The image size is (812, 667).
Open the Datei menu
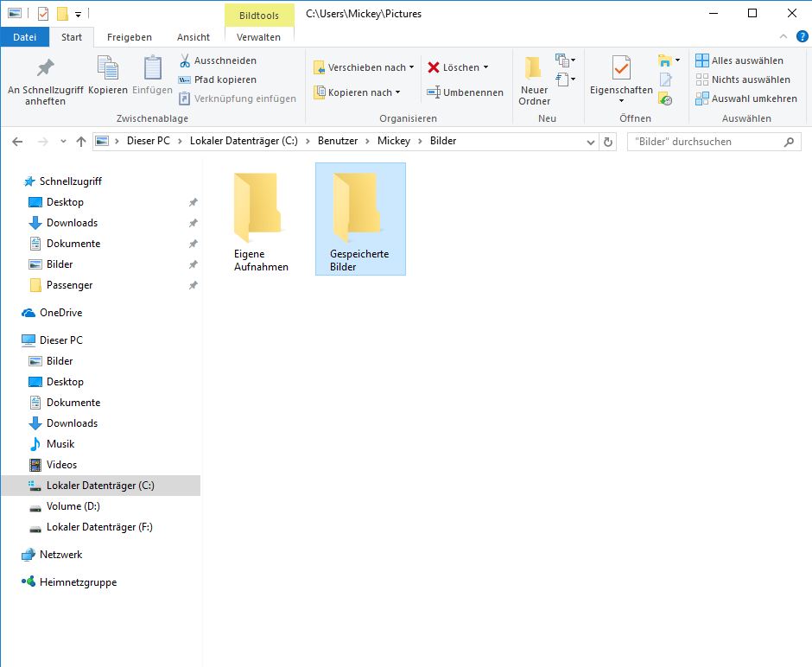point(25,37)
